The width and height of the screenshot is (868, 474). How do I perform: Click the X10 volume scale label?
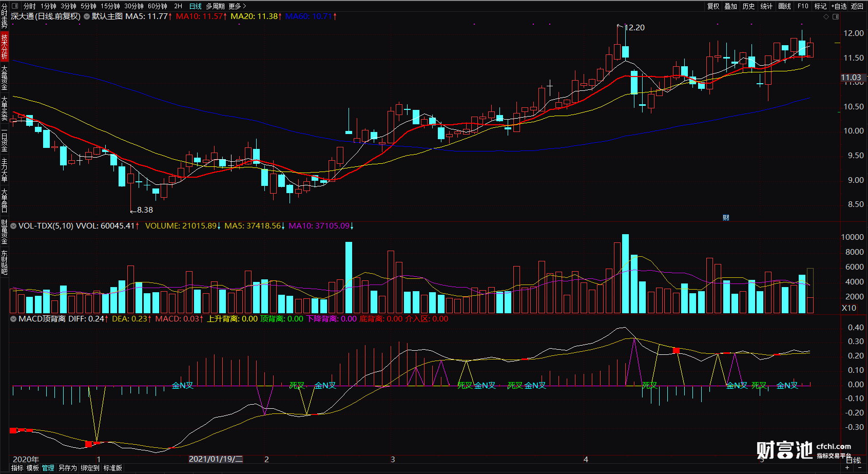click(x=849, y=308)
